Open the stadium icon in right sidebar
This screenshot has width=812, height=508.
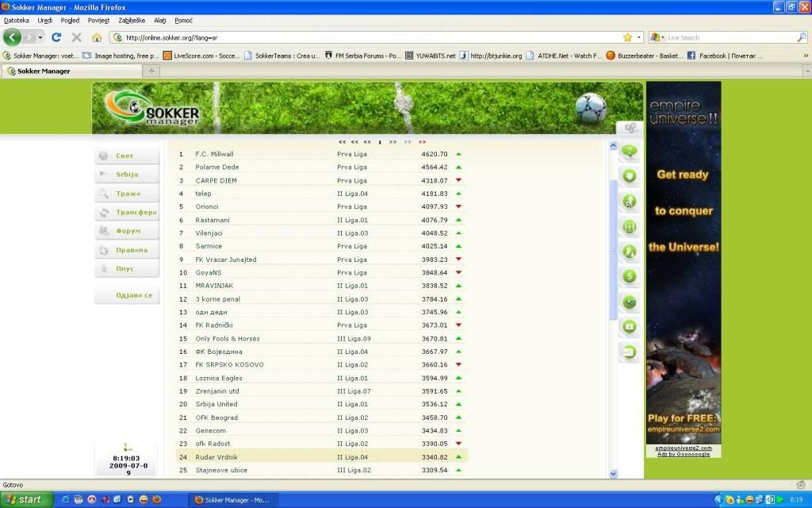click(629, 302)
